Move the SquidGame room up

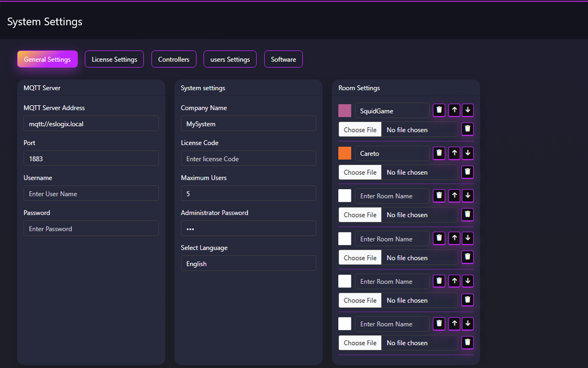click(x=454, y=110)
